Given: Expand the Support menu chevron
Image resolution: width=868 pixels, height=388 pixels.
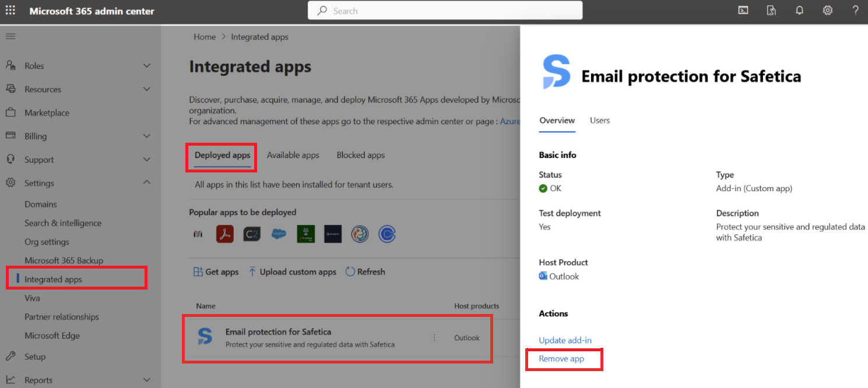Looking at the screenshot, I should point(147,160).
